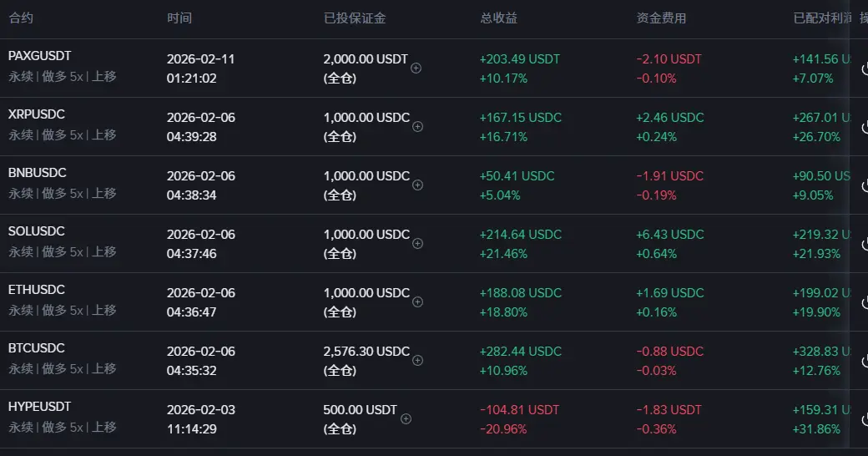Click SOLUSDC invested margin plus icon
The height and width of the screenshot is (456, 868).
418,244
